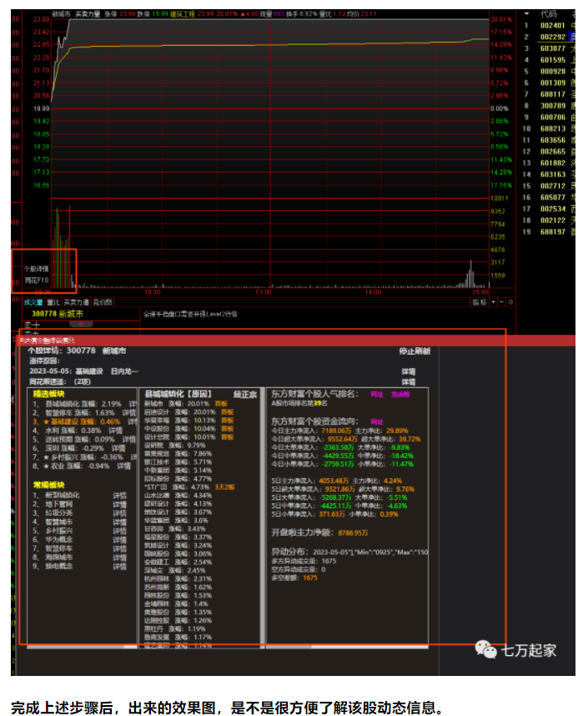588x716 pixels.
Task: Click the 300778 新城市 stock title
Action: click(x=58, y=314)
